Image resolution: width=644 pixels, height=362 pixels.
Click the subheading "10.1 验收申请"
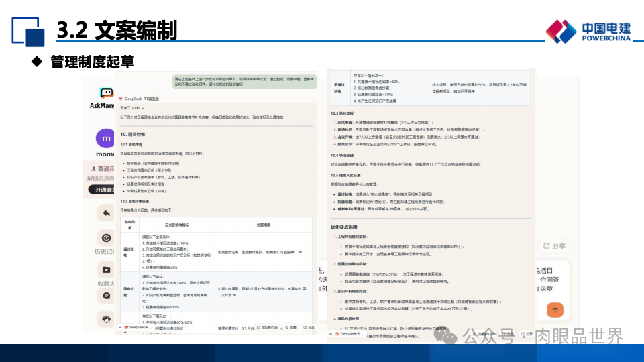(x=131, y=145)
